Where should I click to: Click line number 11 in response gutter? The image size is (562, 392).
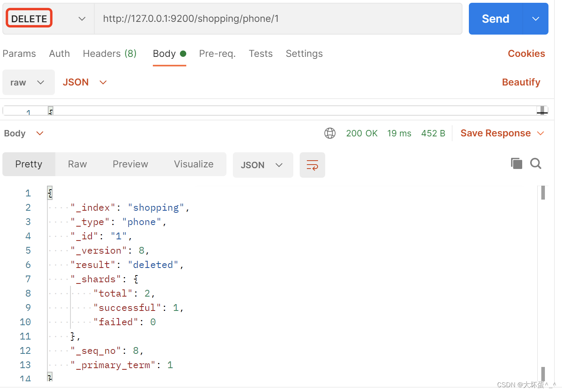point(25,336)
